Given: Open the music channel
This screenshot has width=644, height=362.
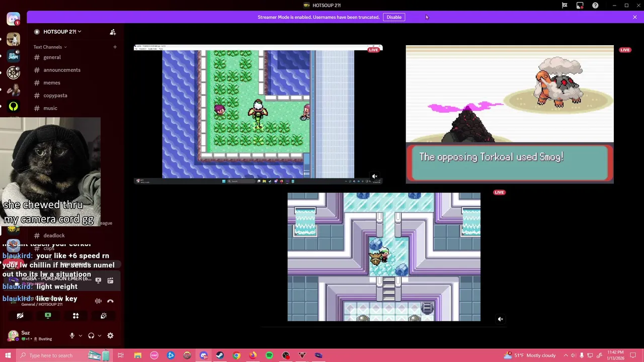Looking at the screenshot, I should coord(50,108).
